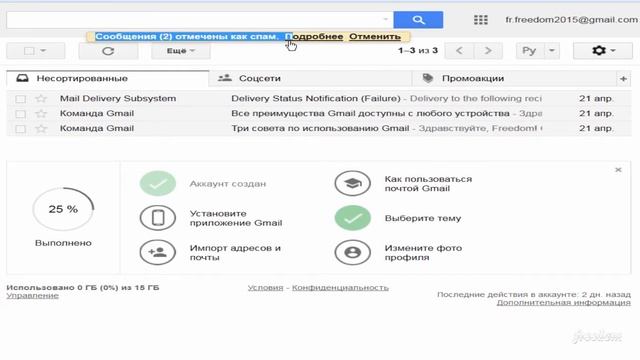Image resolution: width=640 pixels, height=360 pixels.
Task: Click 'Импорт адресов и почты' text
Action: [235, 253]
